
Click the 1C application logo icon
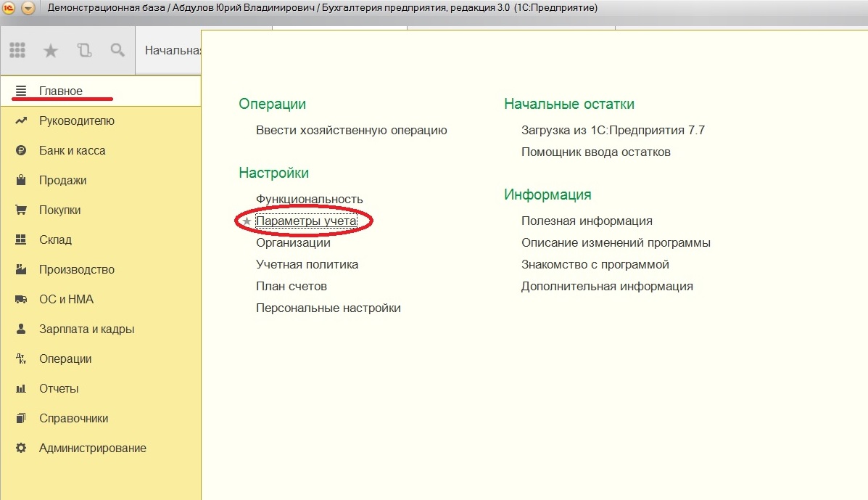(9, 8)
